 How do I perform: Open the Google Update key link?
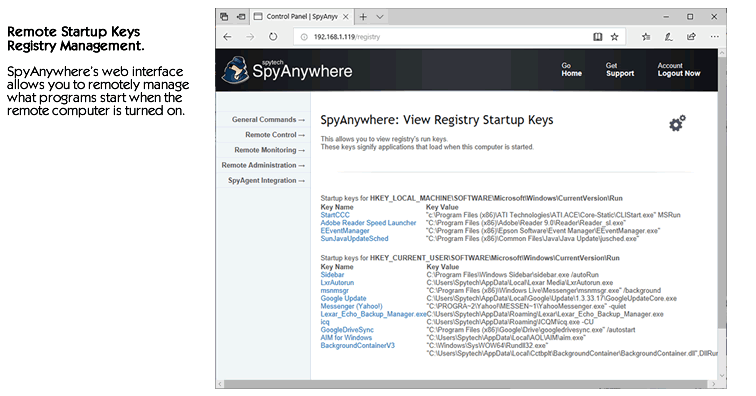pos(343,299)
